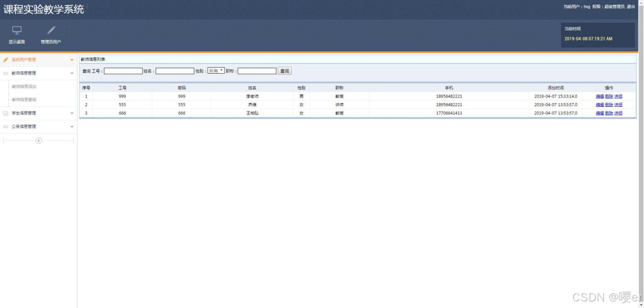Select the 讲师 title cell

[339, 105]
